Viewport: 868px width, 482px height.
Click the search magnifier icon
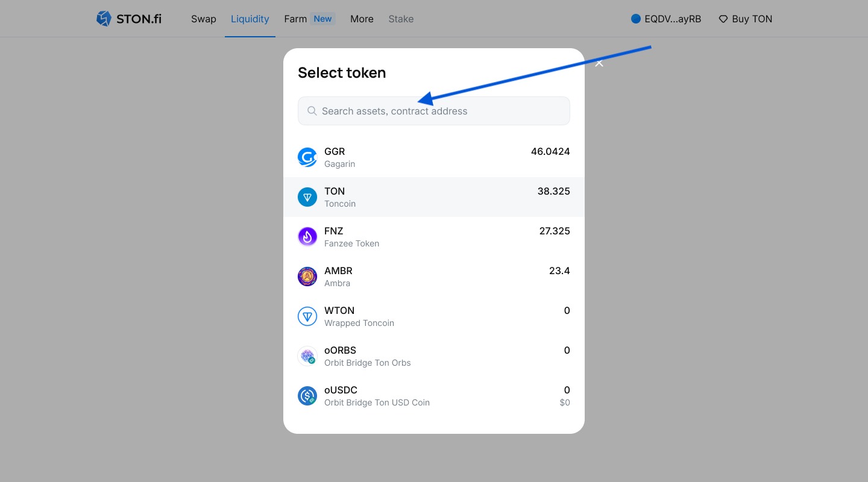pos(312,111)
